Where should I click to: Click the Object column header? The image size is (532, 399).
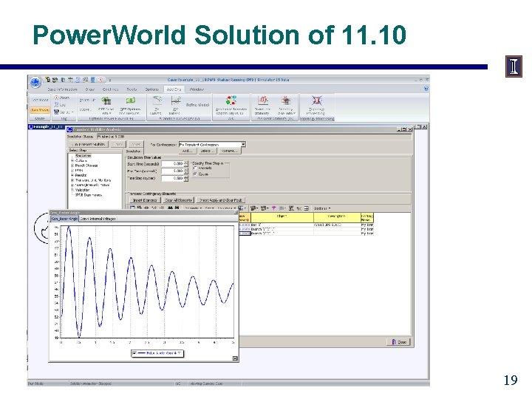tap(282, 217)
